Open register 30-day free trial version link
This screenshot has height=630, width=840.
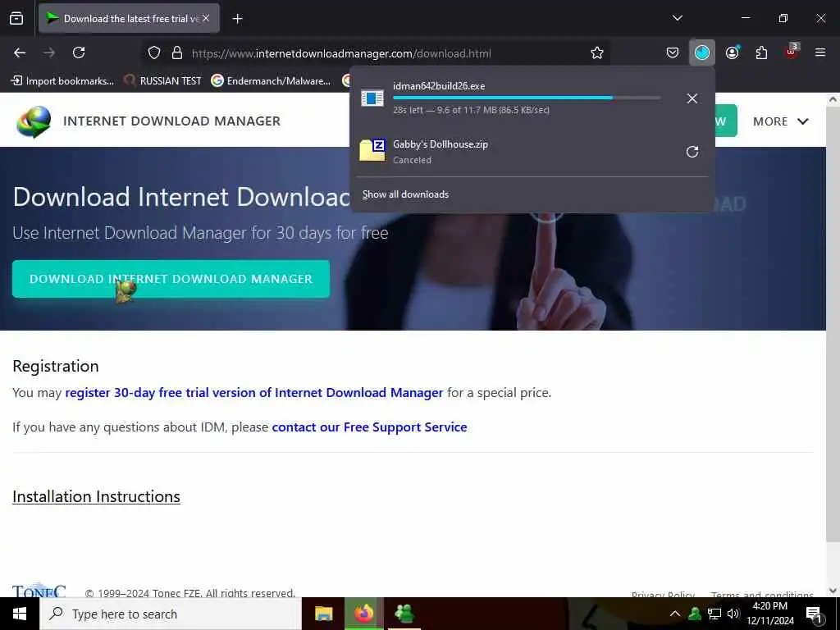click(x=254, y=393)
